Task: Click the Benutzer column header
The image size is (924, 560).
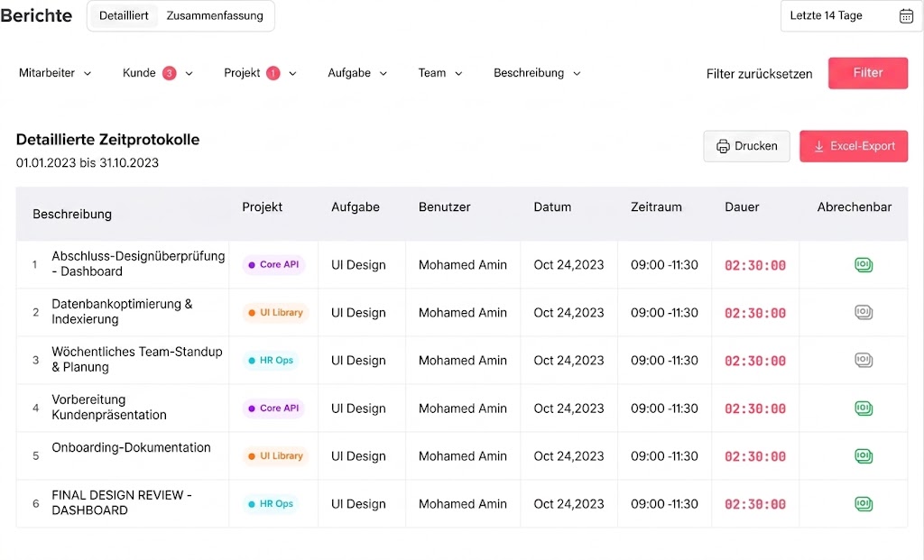Action: pyautogui.click(x=444, y=207)
